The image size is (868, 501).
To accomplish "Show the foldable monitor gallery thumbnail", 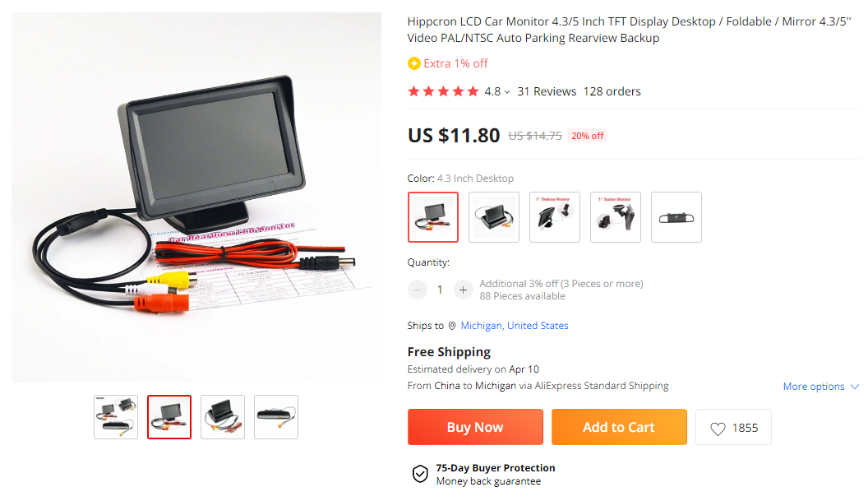I will tap(223, 417).
